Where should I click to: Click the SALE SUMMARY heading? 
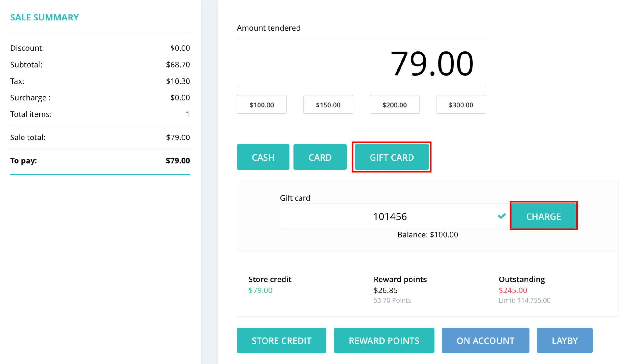[45, 17]
